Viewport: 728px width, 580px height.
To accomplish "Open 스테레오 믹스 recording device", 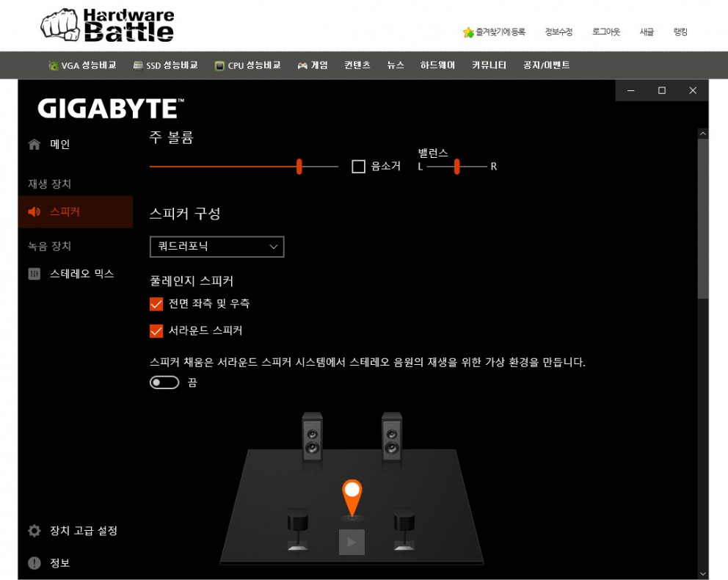I will [76, 274].
